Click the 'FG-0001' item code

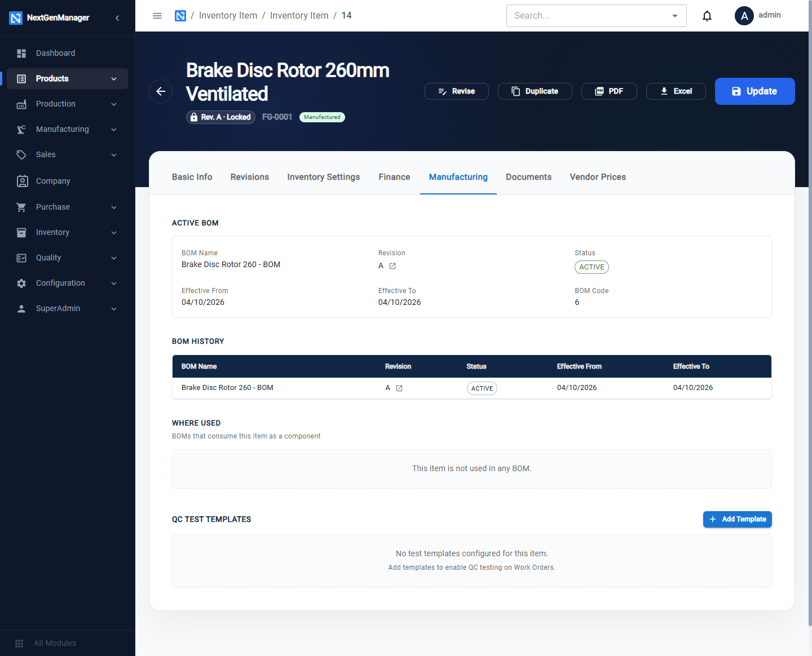point(277,117)
